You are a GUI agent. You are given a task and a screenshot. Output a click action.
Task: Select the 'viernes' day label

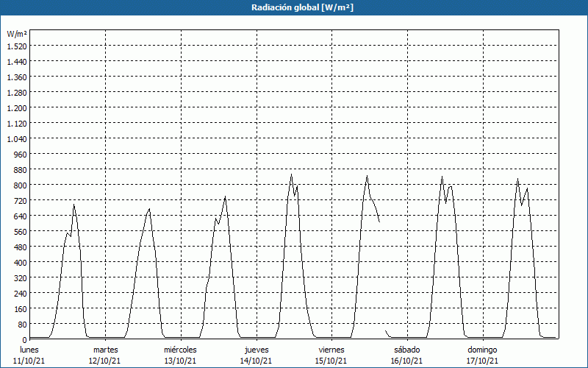(331, 350)
